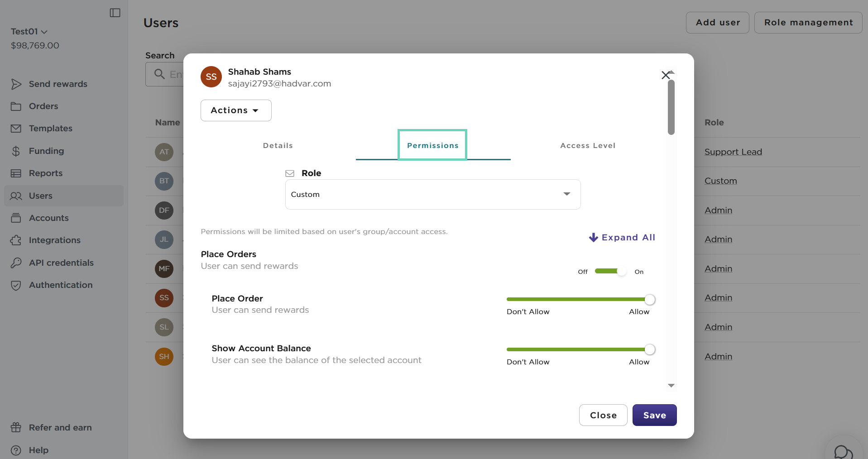The height and width of the screenshot is (459, 868).
Task: Adjust Show Account Balance Allow slider
Action: click(650, 349)
